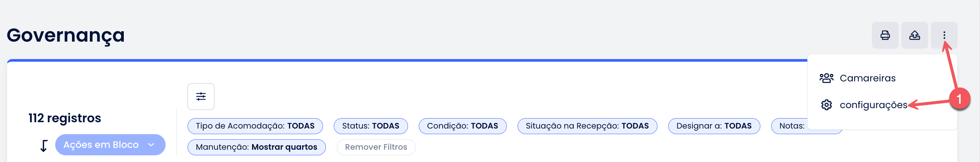980x162 pixels.
Task: Select Camareiras from the dropdown menu
Action: tap(867, 78)
